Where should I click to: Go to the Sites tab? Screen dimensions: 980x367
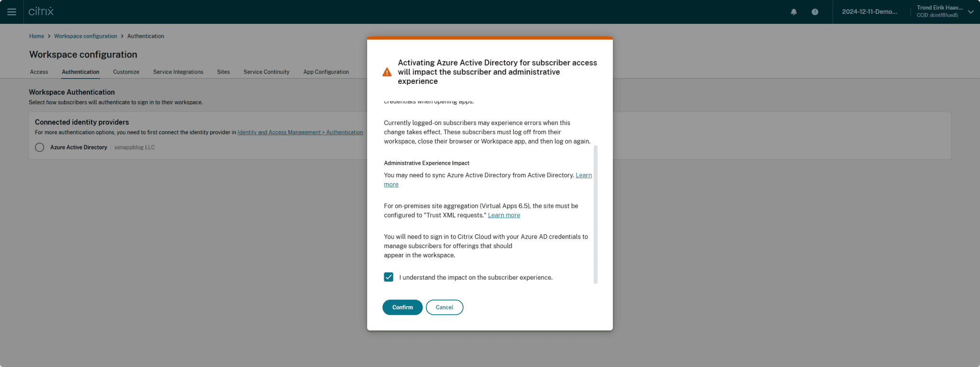[223, 72]
